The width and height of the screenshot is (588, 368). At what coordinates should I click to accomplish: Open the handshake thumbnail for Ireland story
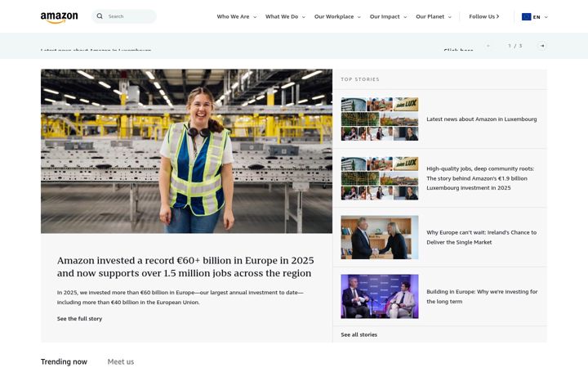380,237
